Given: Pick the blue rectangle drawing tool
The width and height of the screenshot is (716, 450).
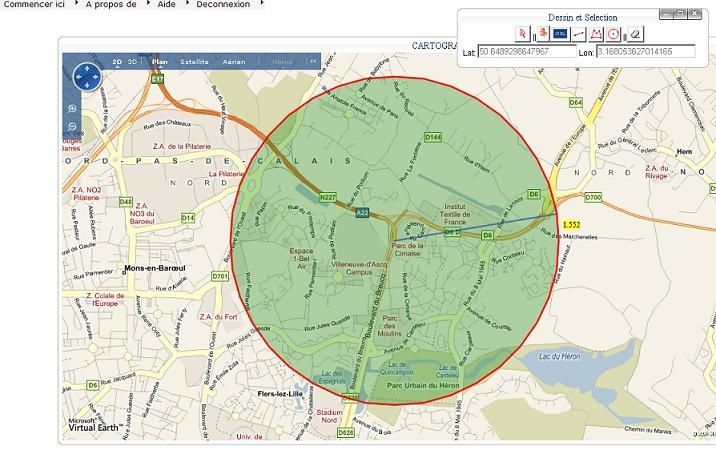Looking at the screenshot, I should [560, 34].
